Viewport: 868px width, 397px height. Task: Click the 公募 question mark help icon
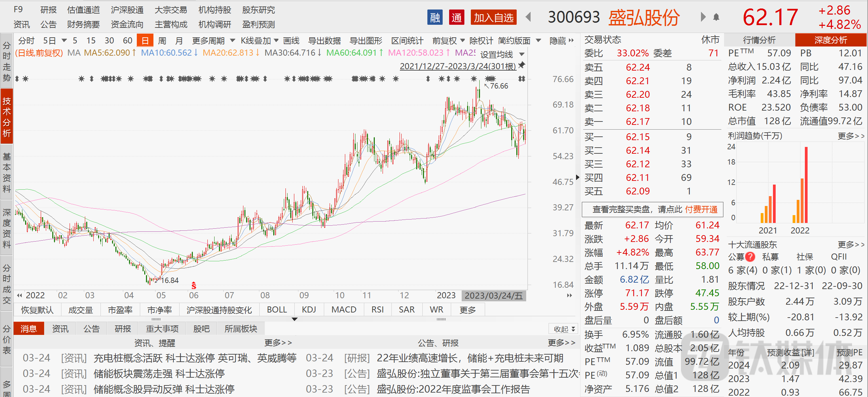(750, 257)
